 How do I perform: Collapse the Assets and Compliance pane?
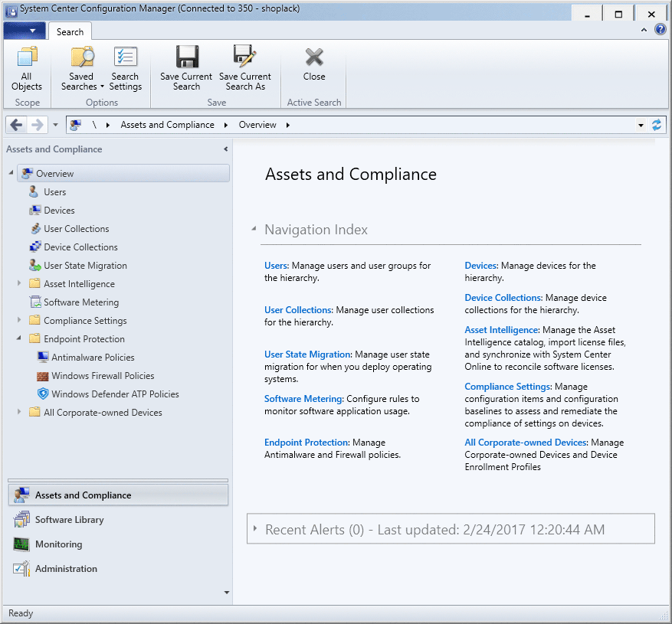click(225, 149)
